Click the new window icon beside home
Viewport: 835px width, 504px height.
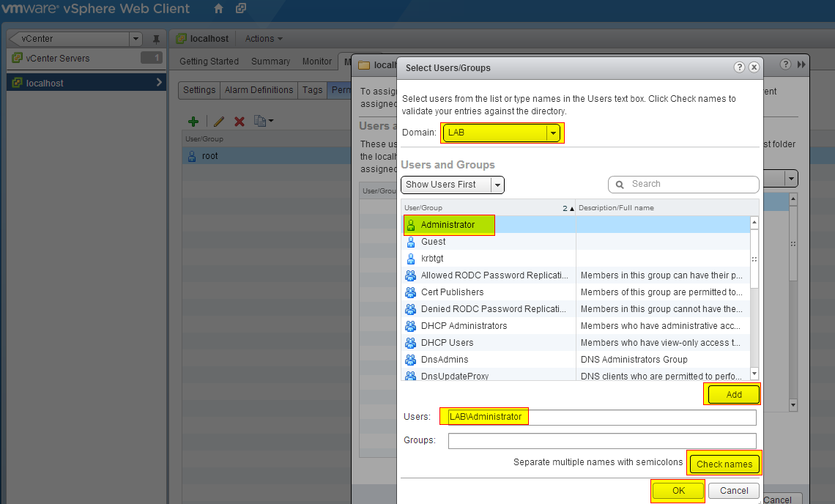click(241, 9)
